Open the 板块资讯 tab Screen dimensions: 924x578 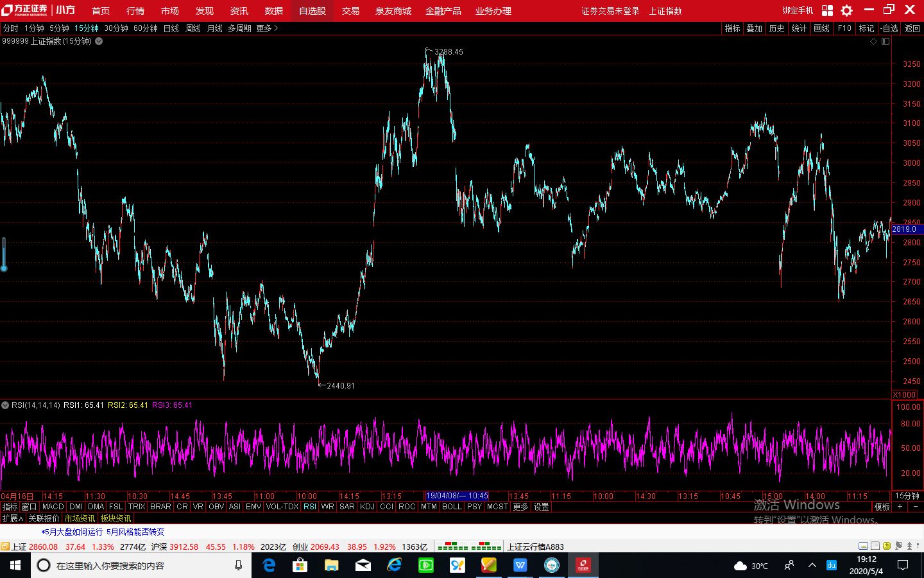click(116, 518)
